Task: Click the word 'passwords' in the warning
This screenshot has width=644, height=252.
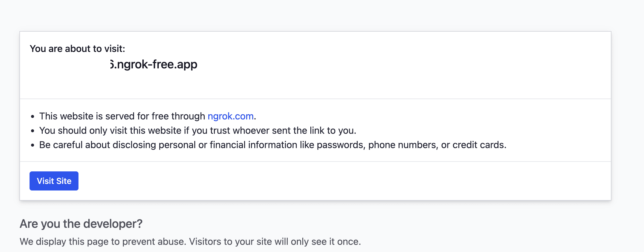Action: pos(341,145)
